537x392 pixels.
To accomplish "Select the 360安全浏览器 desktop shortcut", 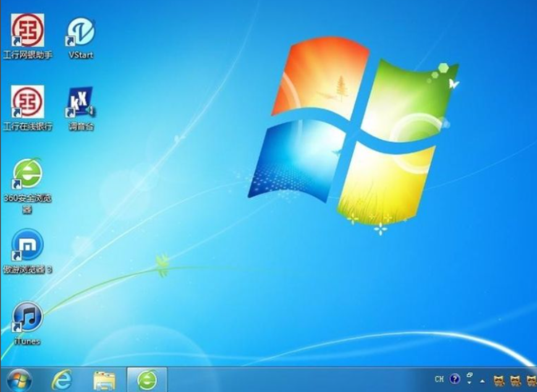I will (27, 186).
